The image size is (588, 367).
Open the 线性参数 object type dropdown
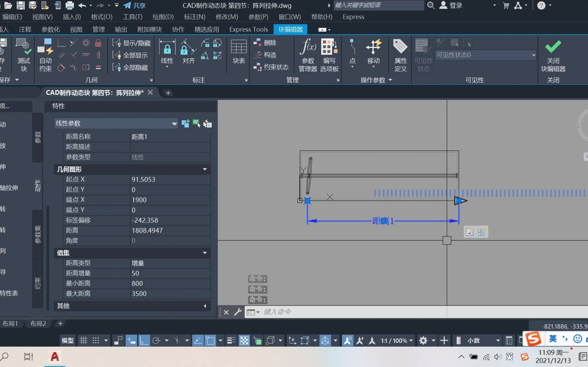(174, 124)
